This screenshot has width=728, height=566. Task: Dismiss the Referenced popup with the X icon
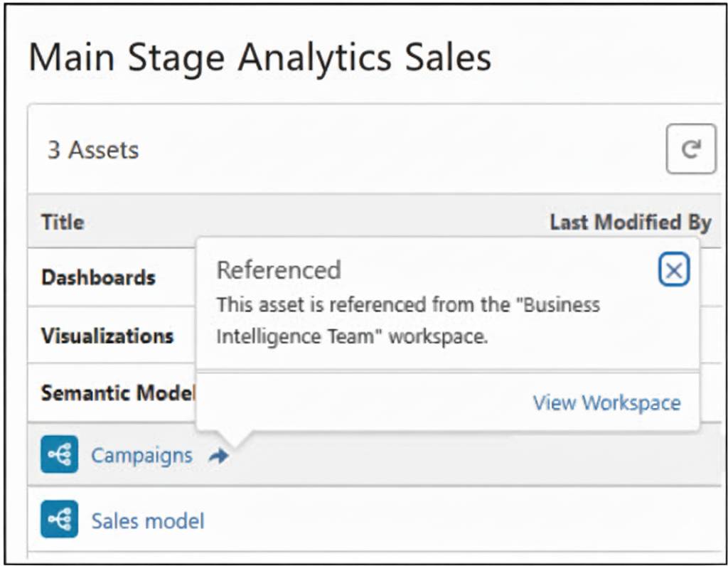[x=674, y=269]
